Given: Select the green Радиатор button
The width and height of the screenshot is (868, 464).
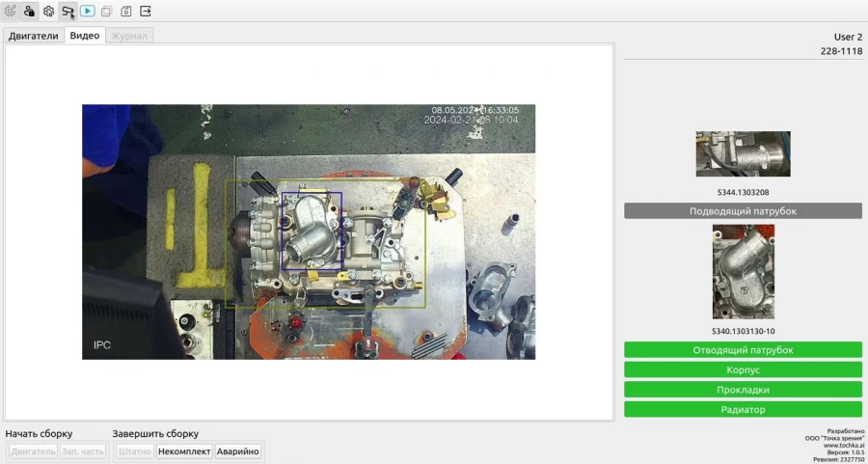Looking at the screenshot, I should click(743, 410).
